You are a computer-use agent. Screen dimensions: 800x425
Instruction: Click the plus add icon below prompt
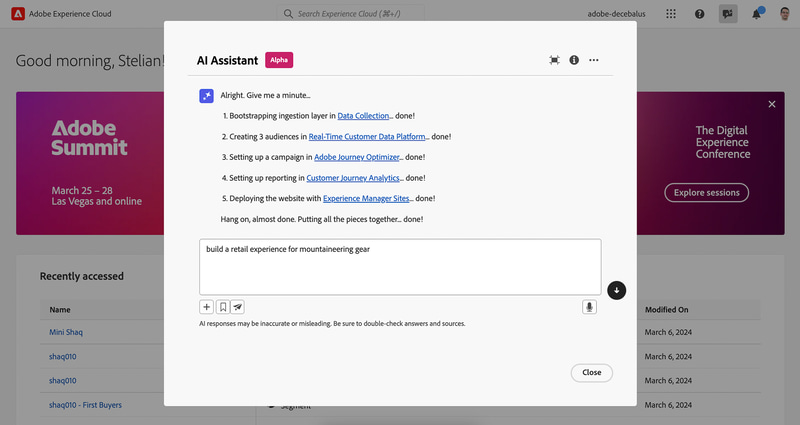206,307
